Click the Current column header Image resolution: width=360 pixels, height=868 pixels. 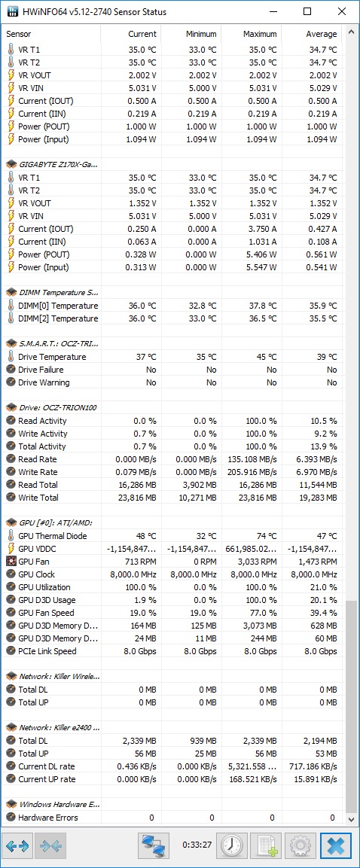coord(131,34)
